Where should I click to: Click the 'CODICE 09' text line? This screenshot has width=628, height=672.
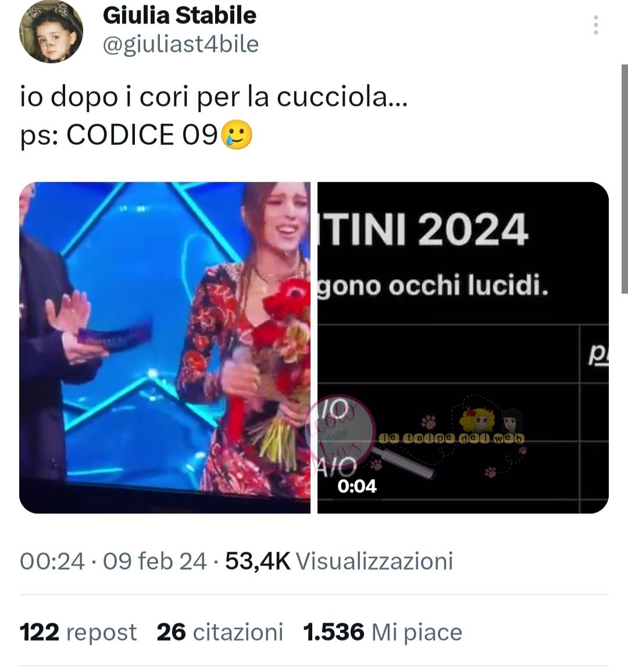141,134
